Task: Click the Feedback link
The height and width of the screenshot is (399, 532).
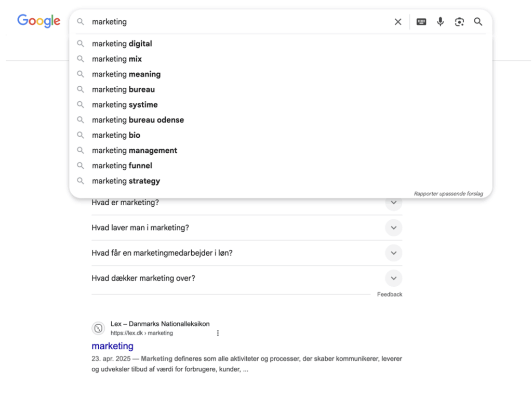Action: [390, 295]
